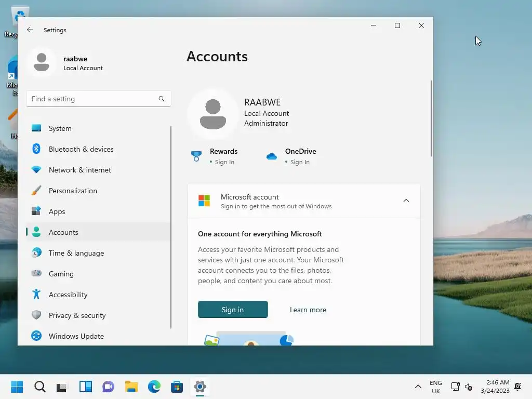Click the Time & language clock icon
The width and height of the screenshot is (532, 399).
36,253
